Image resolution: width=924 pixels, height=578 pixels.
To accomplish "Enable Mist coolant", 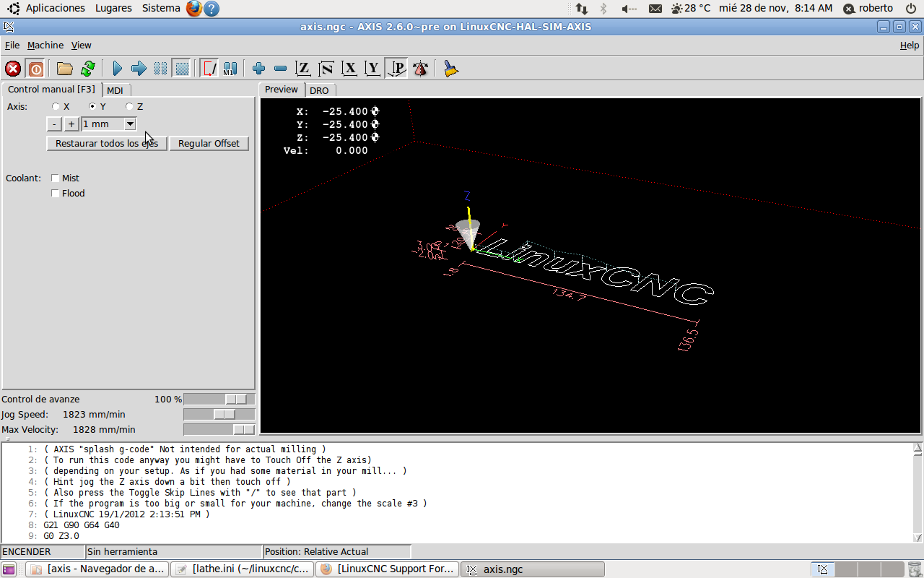I will point(56,178).
